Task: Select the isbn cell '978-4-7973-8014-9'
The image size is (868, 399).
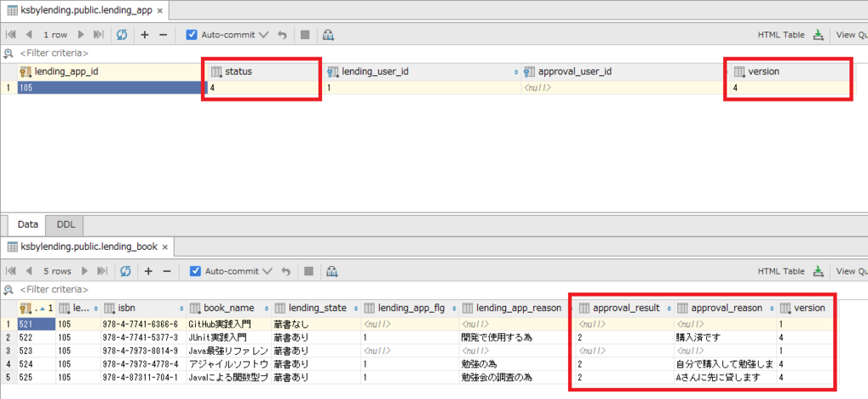Action: pyautogui.click(x=143, y=351)
